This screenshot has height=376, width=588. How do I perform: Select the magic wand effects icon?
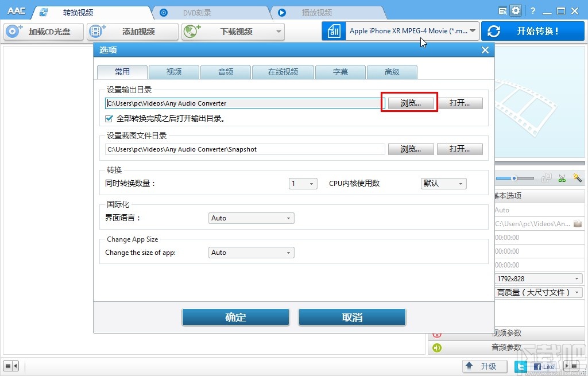[x=577, y=178]
